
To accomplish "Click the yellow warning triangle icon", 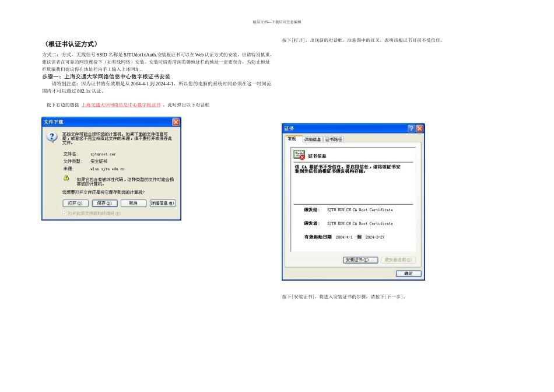I will (66, 178).
